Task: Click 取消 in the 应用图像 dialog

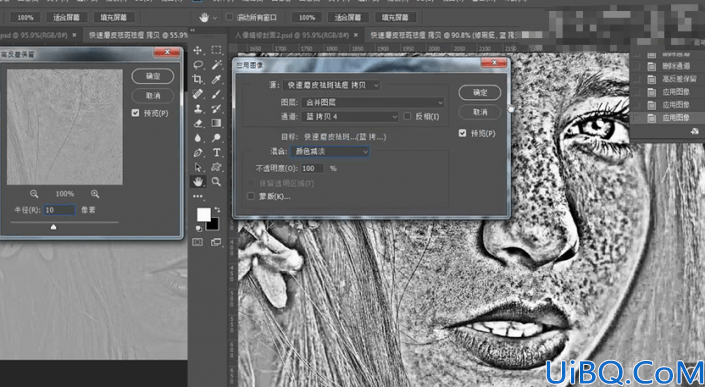Action: pos(480,112)
